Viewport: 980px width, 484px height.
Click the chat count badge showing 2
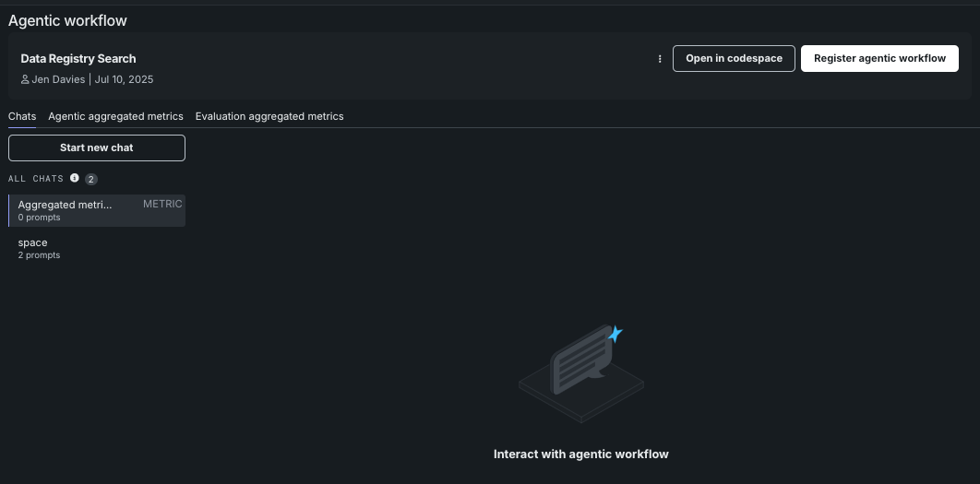coord(91,179)
